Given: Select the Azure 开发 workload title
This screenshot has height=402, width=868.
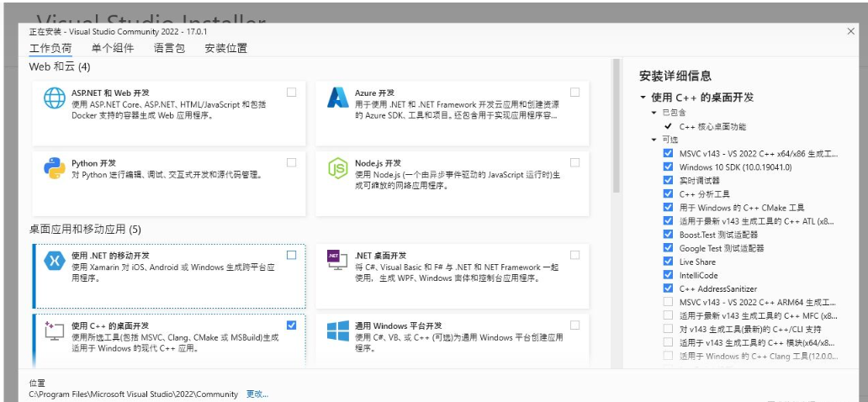Looking at the screenshot, I should pos(375,93).
